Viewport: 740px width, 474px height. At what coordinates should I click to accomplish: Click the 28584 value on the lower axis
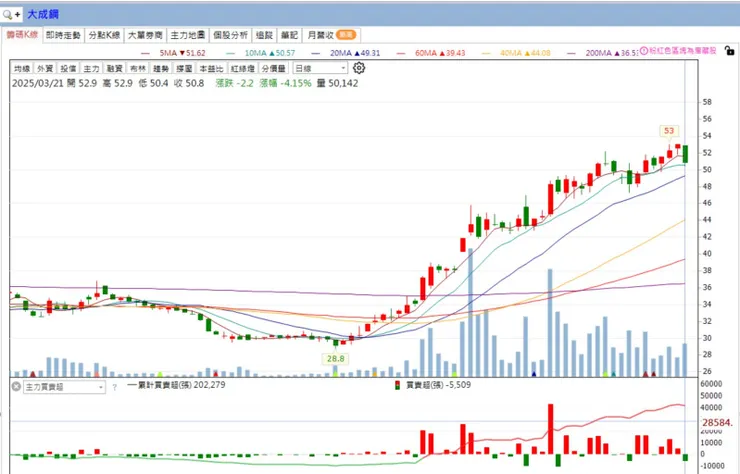click(x=717, y=423)
